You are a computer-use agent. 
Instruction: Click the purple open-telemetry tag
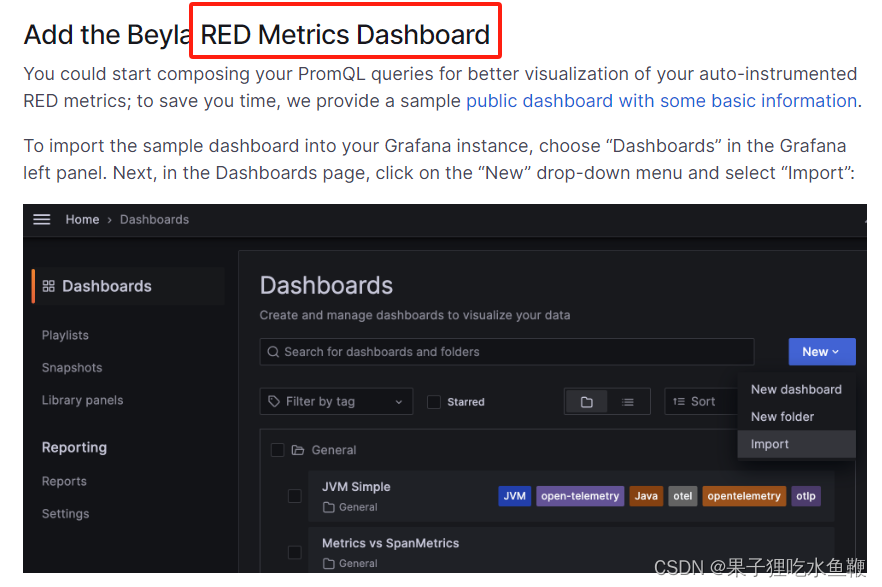580,496
